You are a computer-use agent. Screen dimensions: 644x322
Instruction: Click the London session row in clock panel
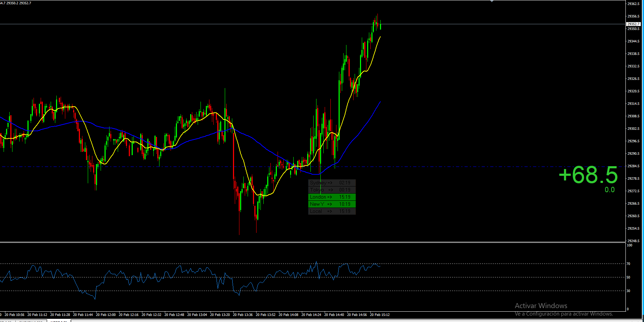tap(332, 197)
